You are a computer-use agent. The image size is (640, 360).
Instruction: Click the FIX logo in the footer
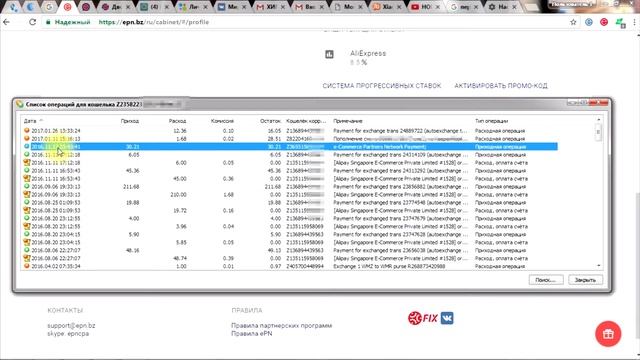[x=423, y=318]
